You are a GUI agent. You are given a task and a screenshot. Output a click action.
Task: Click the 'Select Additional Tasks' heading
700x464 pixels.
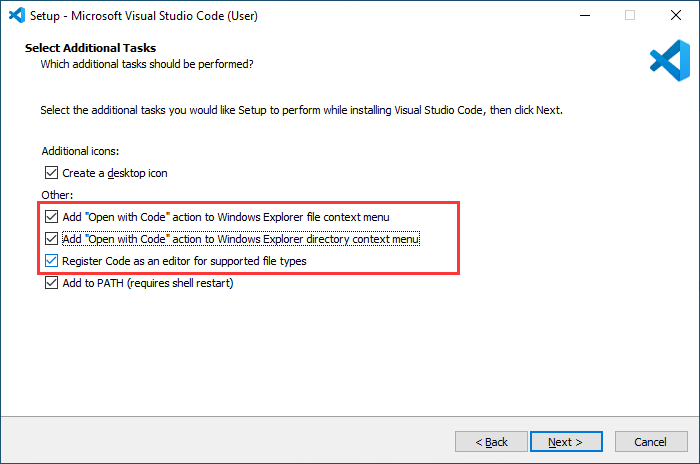(91, 48)
